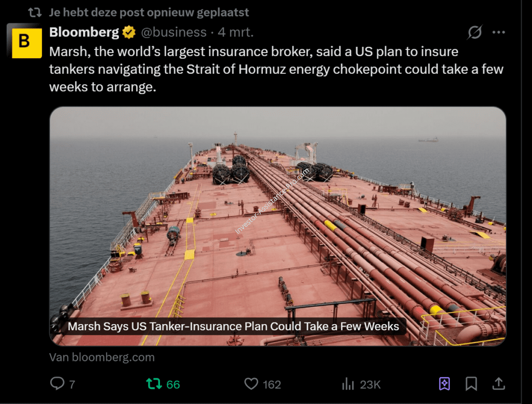Follow the 'Van bloomberg.com' source link
Screen dimensions: 532x404
tap(102, 357)
